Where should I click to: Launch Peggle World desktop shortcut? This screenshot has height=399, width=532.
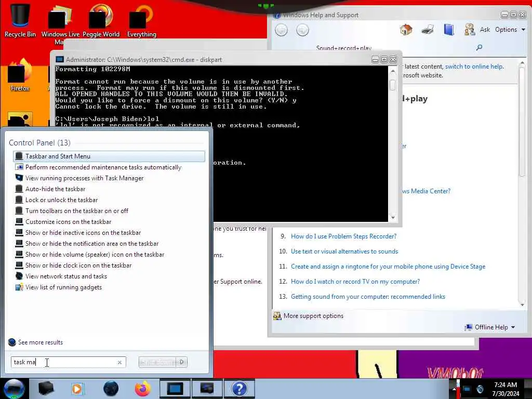[x=101, y=20]
